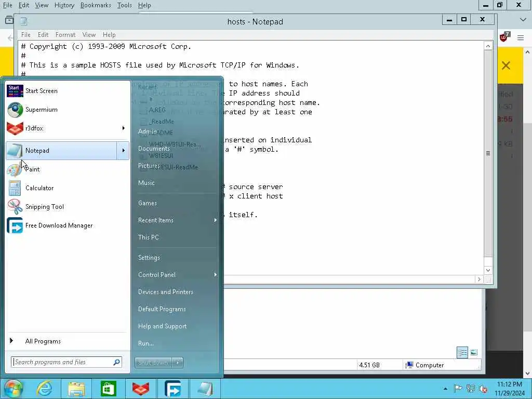Open File Explorer from taskbar
Viewport: 532px width, 399px height.
pyautogui.click(x=77, y=389)
